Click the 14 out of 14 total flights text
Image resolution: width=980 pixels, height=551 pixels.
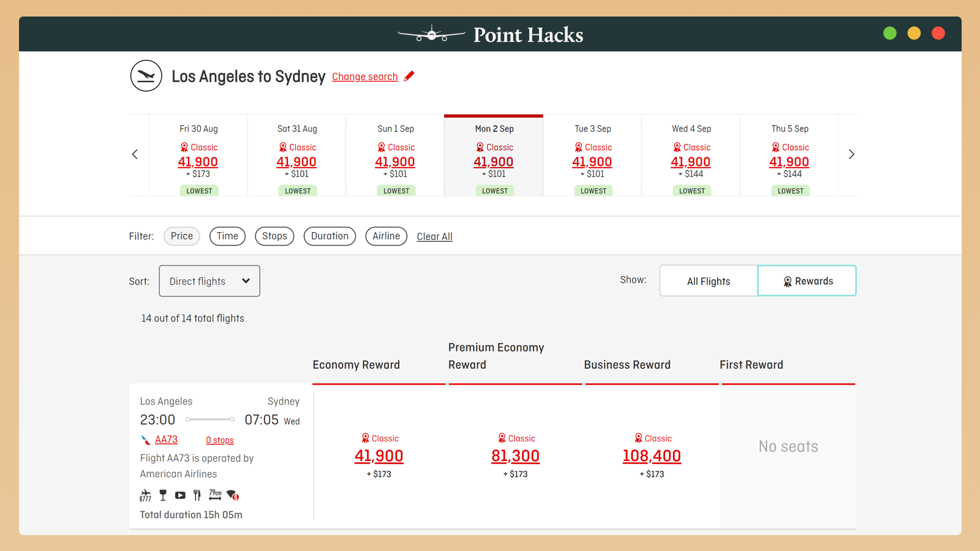click(x=193, y=318)
